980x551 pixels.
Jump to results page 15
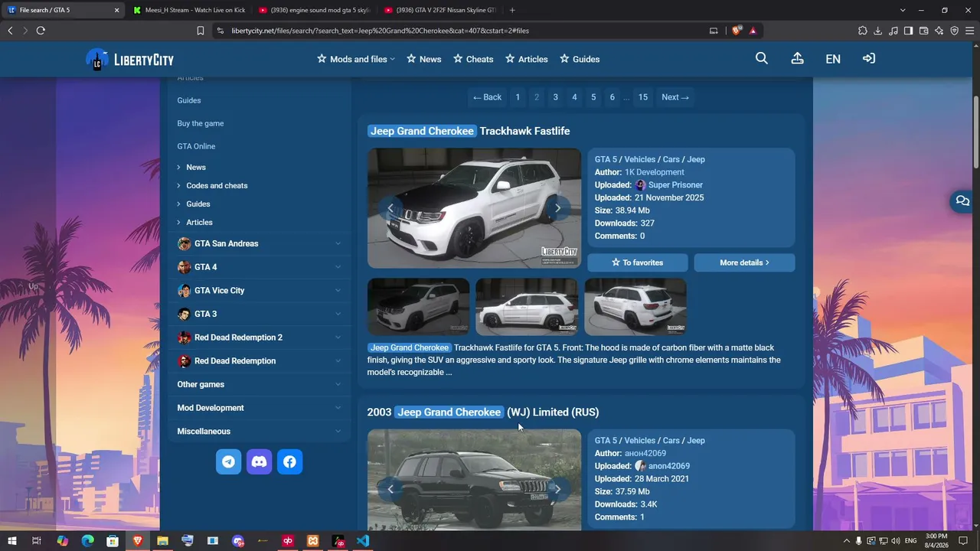pos(643,97)
